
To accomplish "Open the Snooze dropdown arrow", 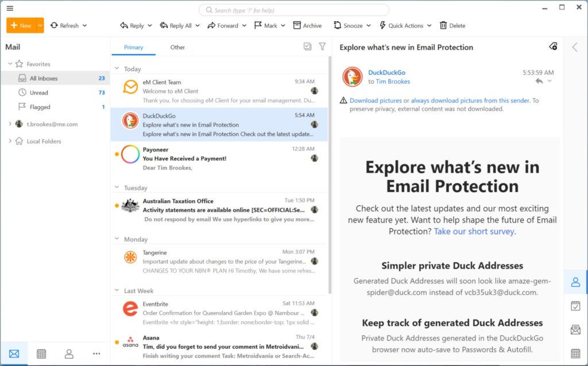I will (x=369, y=25).
